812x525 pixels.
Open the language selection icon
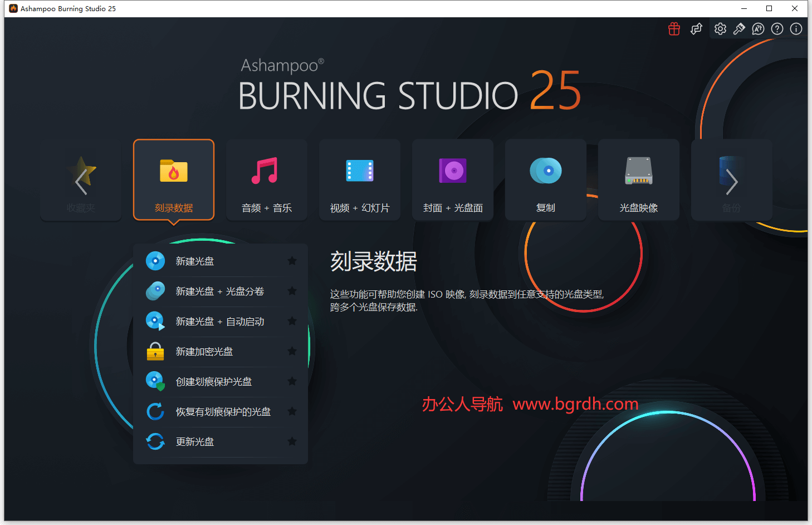click(x=758, y=29)
